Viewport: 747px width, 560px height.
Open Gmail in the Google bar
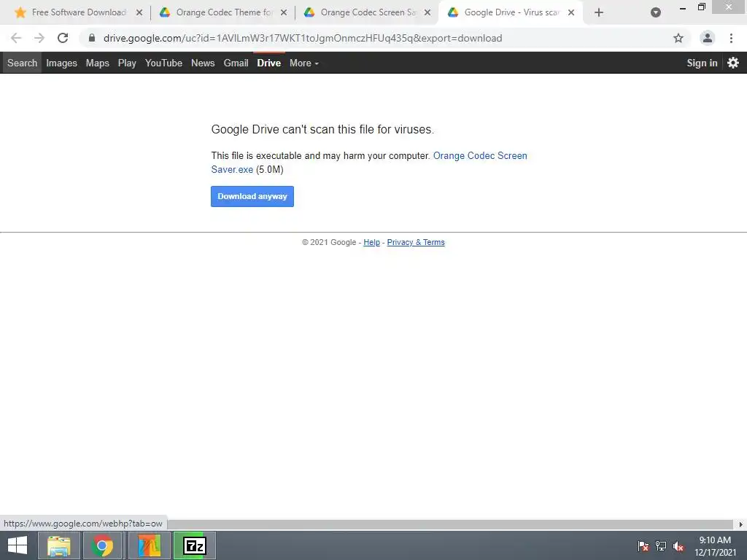point(236,63)
